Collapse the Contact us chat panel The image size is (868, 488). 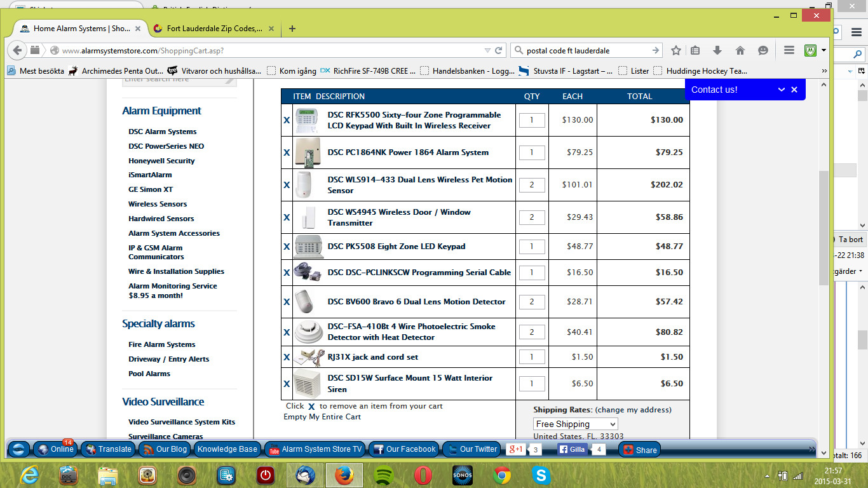coord(782,90)
